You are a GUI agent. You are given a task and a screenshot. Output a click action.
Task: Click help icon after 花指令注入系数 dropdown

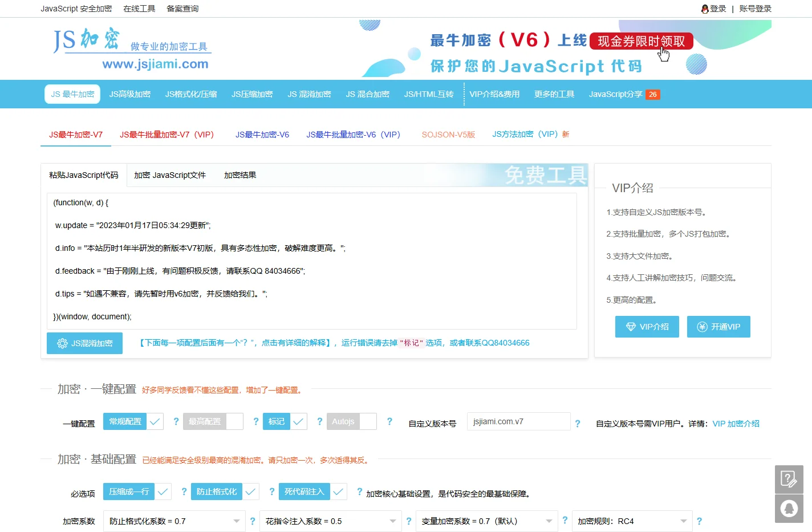(409, 521)
